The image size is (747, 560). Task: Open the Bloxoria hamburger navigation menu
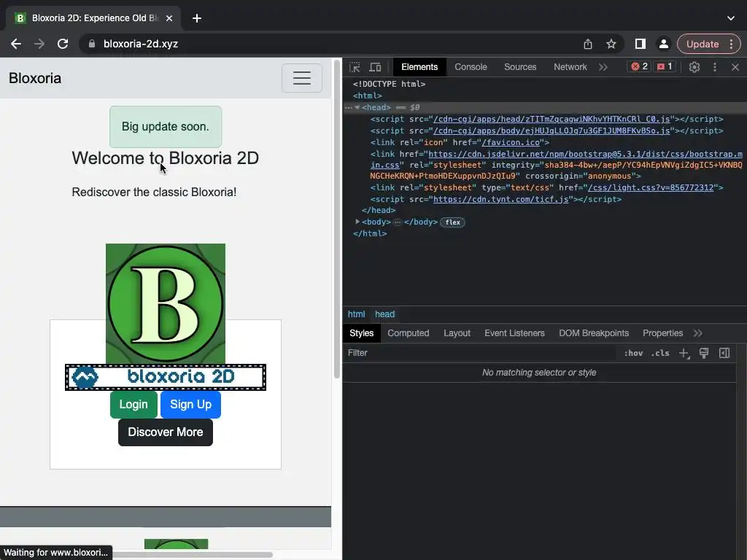coord(301,78)
